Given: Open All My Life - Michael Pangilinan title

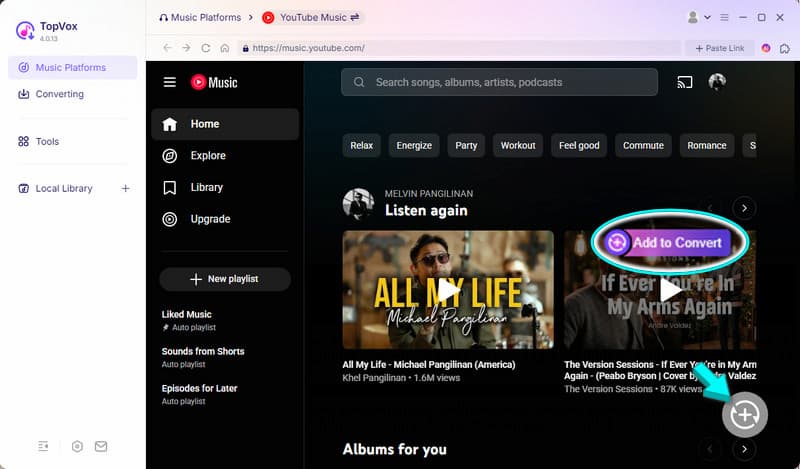Looking at the screenshot, I should click(x=429, y=364).
